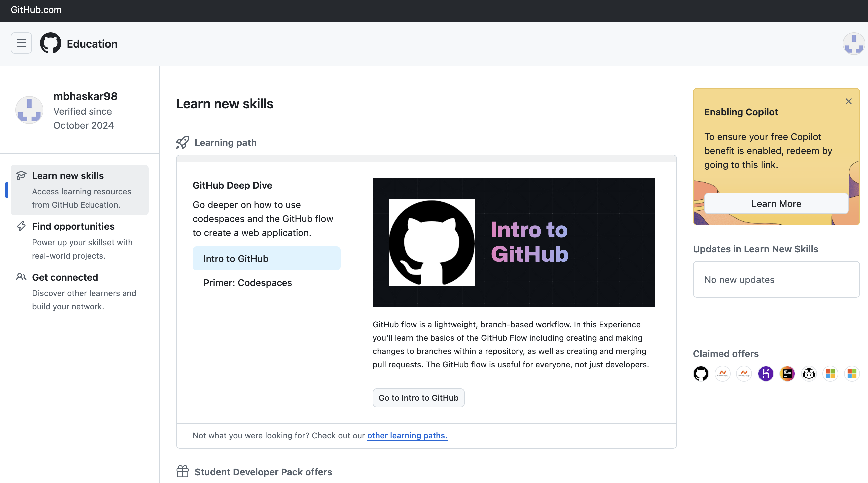Select the Intro to GitHub tab
The height and width of the screenshot is (483, 868).
266,258
